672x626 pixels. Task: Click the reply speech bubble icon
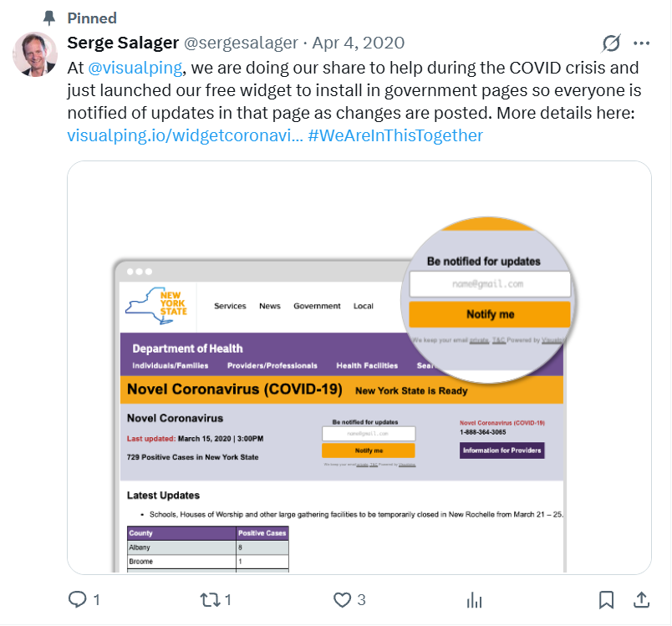coord(78,599)
